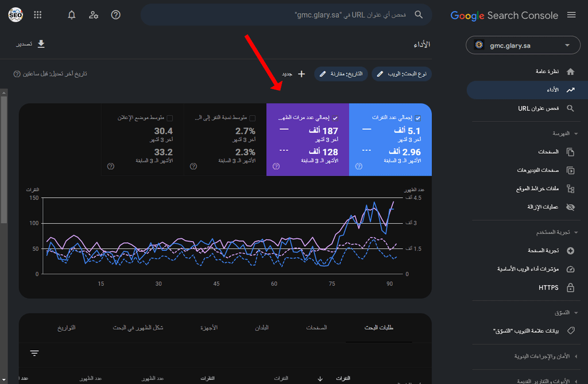588x384 pixels.
Task: Click the HTTPS lock icon
Action: 570,288
